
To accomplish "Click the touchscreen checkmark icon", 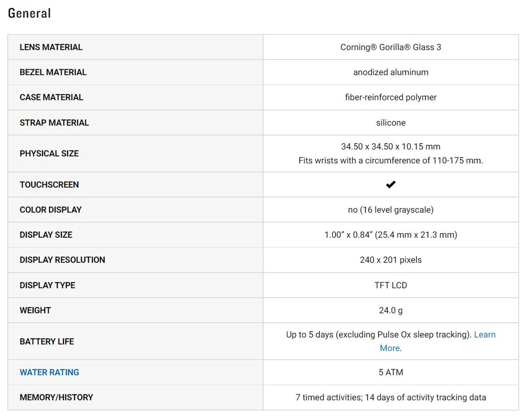I will 391,185.
